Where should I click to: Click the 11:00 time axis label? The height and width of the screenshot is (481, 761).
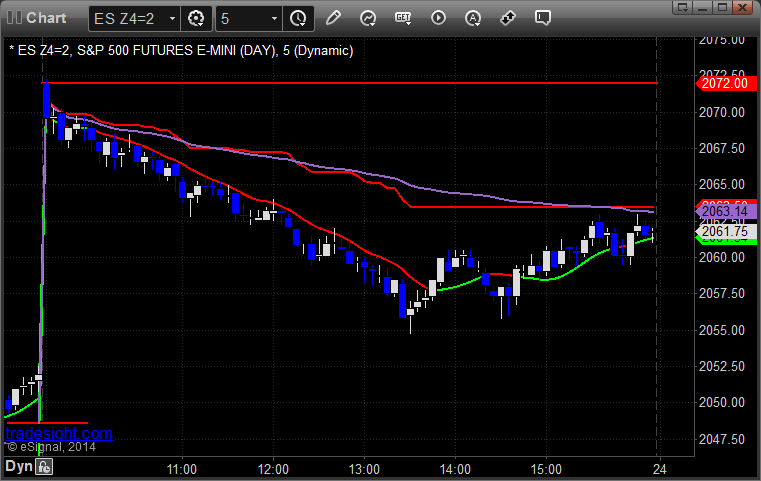click(182, 469)
